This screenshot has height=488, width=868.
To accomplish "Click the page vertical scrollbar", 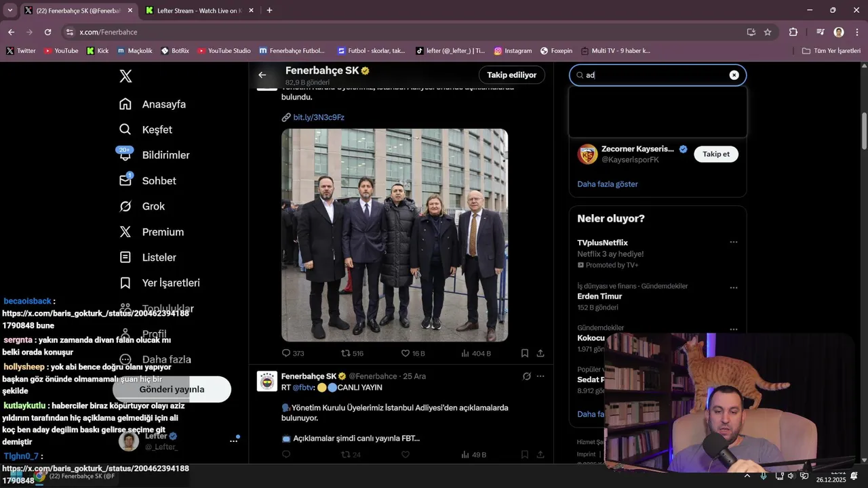I will [864, 131].
